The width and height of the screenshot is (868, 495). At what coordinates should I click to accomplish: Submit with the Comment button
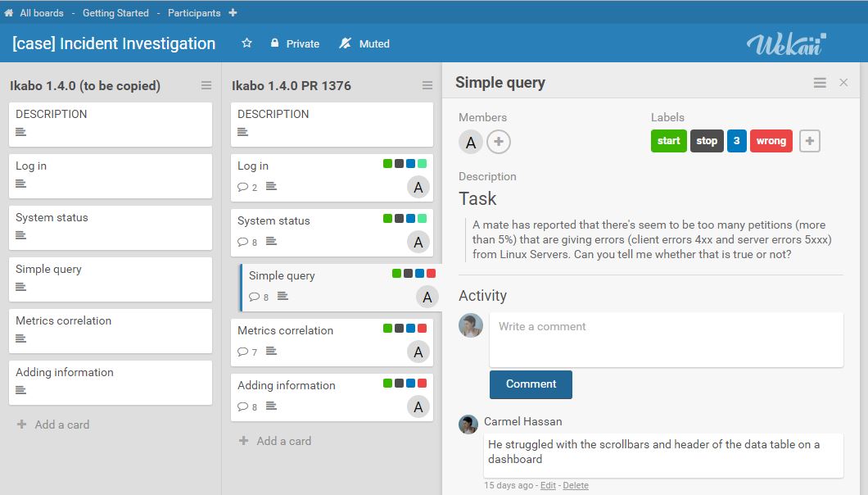[531, 384]
